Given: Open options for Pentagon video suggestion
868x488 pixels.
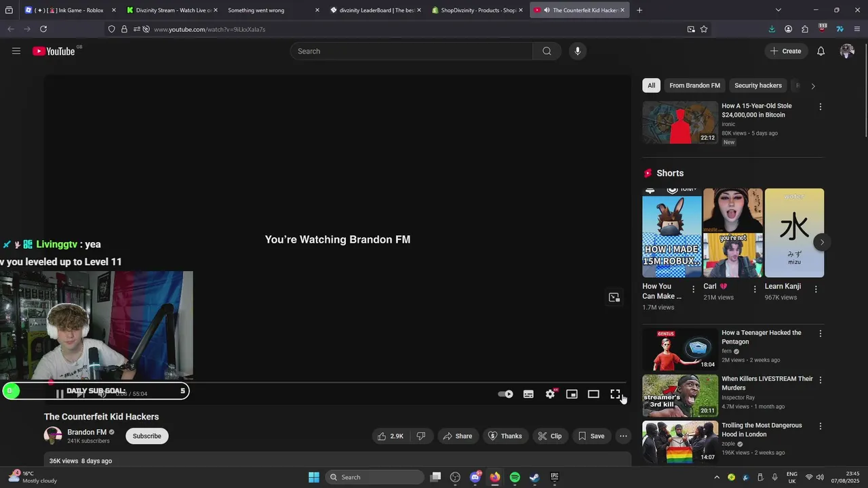Looking at the screenshot, I should coord(820,333).
